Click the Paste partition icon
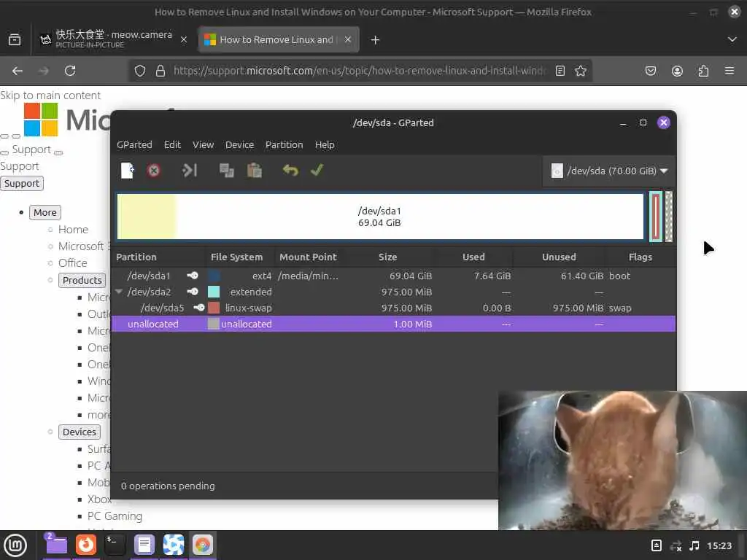 tap(255, 171)
